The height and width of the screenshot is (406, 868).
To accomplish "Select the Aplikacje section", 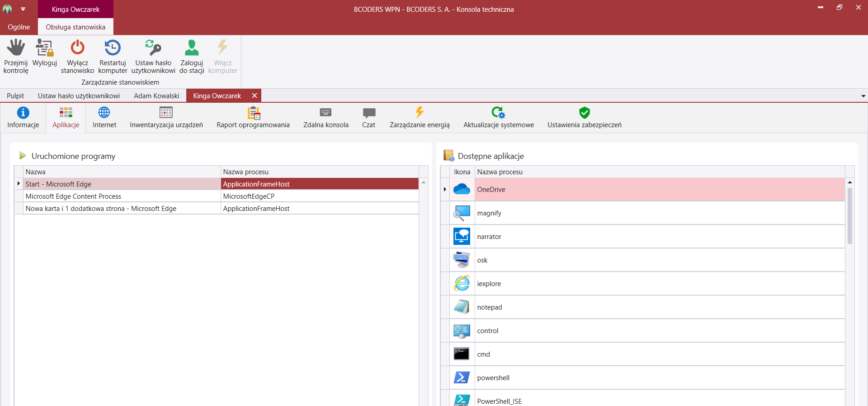I will click(66, 118).
